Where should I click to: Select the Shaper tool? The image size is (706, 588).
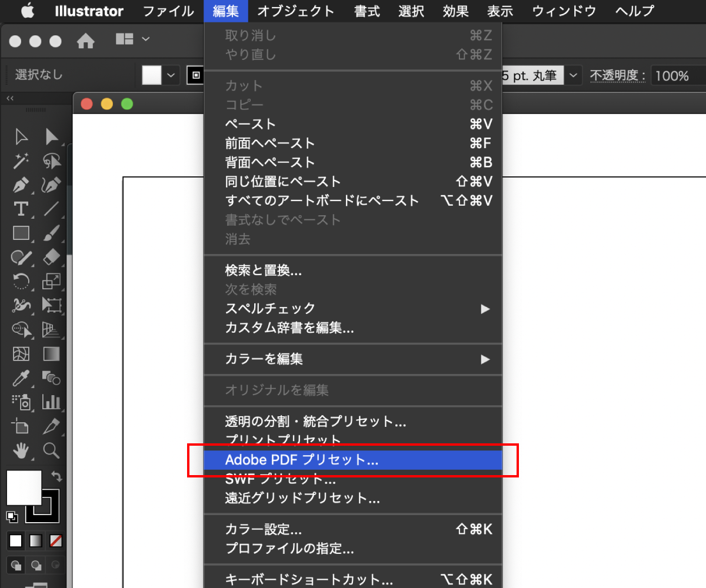point(22,257)
